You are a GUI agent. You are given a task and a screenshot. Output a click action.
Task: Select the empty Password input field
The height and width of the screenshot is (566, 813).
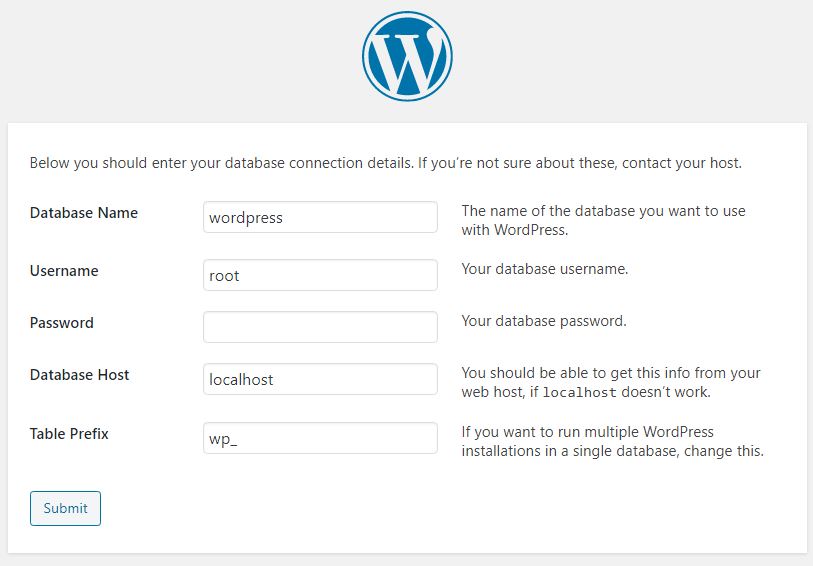320,327
